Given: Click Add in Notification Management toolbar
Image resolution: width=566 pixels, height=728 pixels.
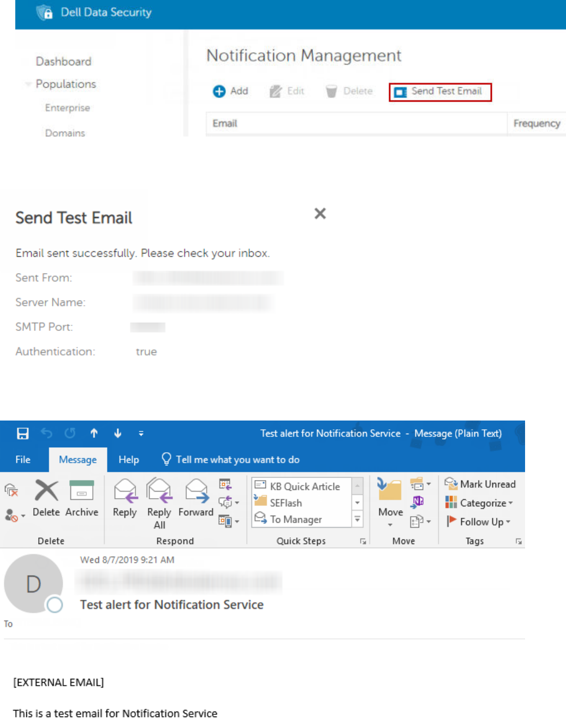Looking at the screenshot, I should [x=230, y=91].
